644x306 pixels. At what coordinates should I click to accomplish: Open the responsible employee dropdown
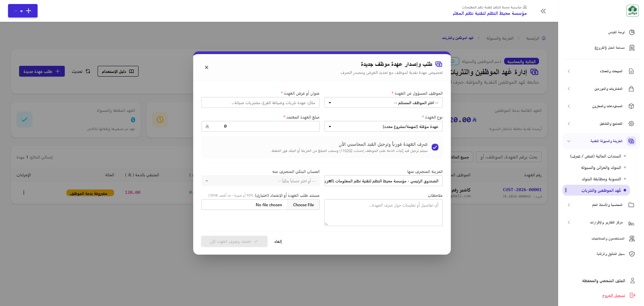point(383,103)
